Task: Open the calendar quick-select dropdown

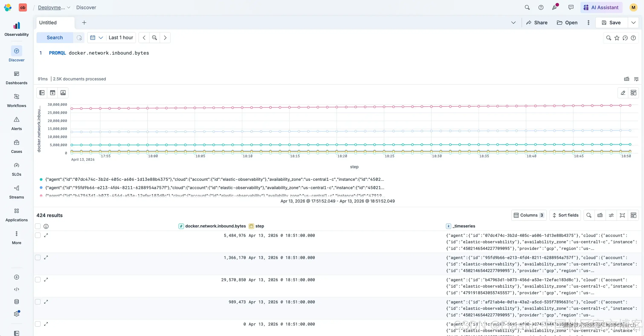Action: (x=97, y=38)
